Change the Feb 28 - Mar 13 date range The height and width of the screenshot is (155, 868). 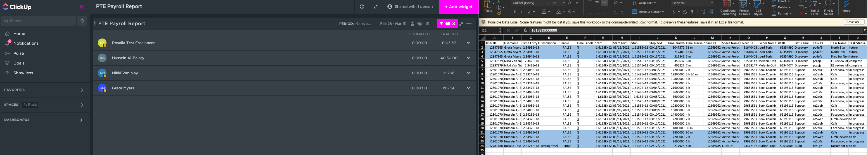(393, 23)
